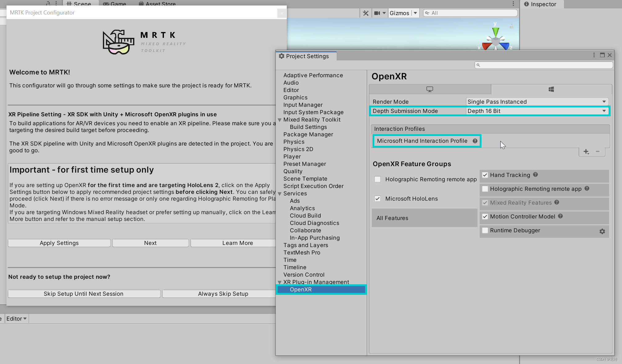Open Package Manager settings
The width and height of the screenshot is (622, 364).
click(308, 134)
